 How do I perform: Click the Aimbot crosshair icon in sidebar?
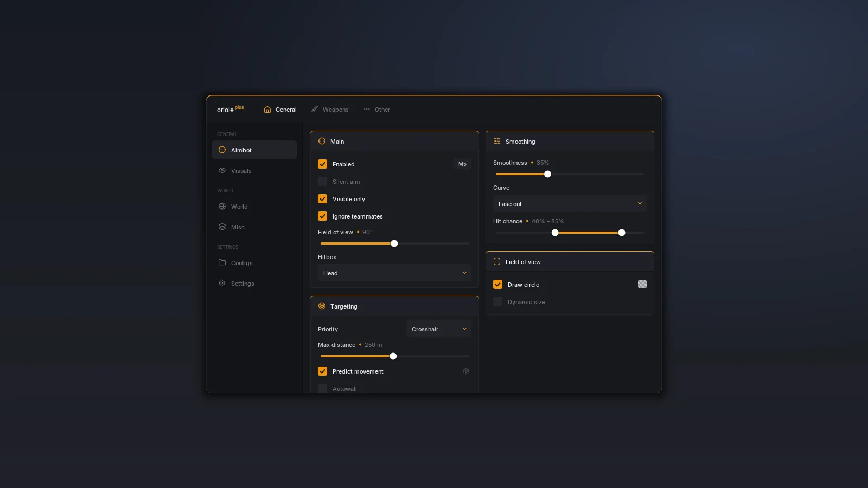coord(222,150)
